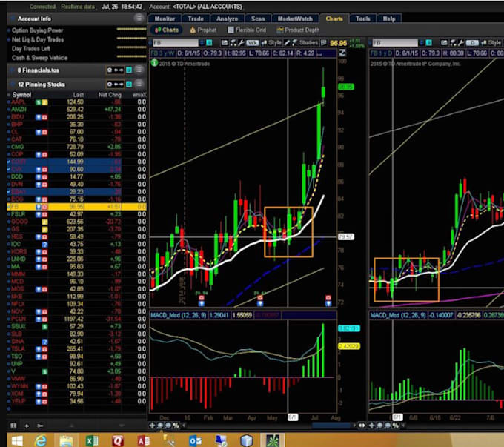This screenshot has width=504, height=447.
Task: Click the FB symbol field in left chart
Action: [x=175, y=42]
